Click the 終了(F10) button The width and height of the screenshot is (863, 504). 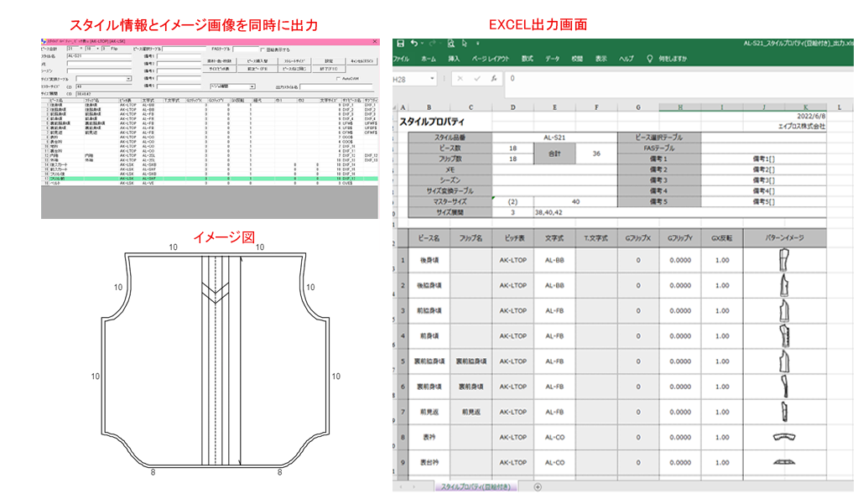click(x=329, y=69)
